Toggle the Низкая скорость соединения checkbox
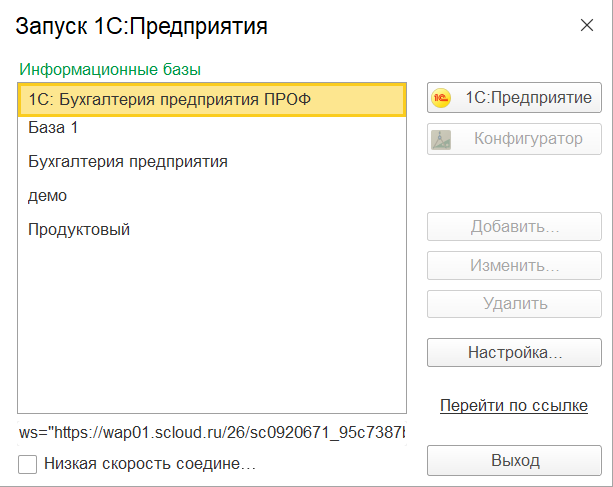Viewport: 613px width, 487px height. 27,464
